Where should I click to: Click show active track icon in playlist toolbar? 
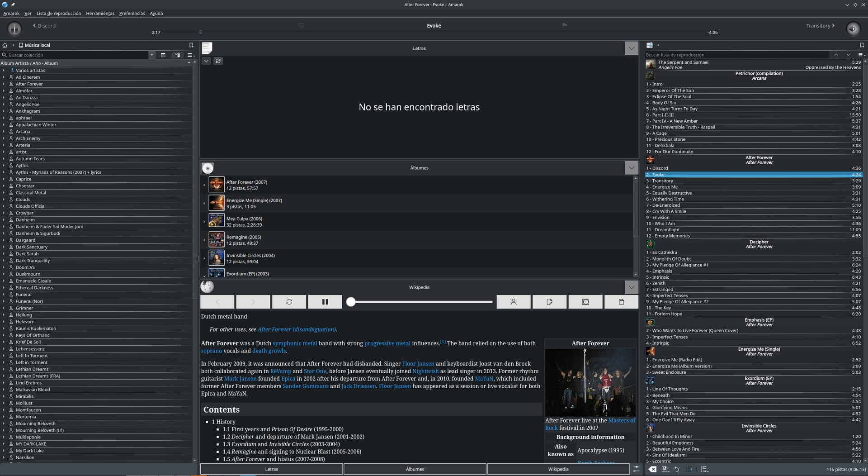[689, 469]
